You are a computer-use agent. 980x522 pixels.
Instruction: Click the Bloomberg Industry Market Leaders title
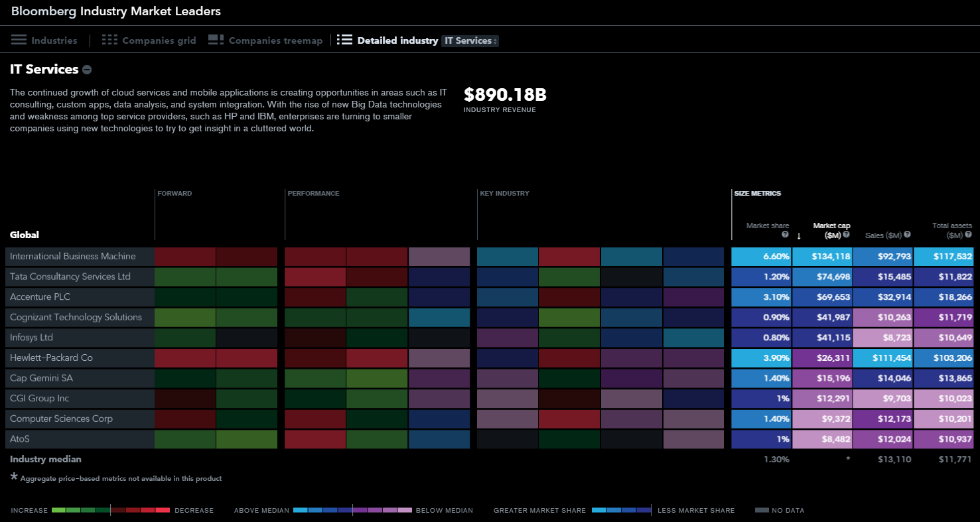[116, 11]
